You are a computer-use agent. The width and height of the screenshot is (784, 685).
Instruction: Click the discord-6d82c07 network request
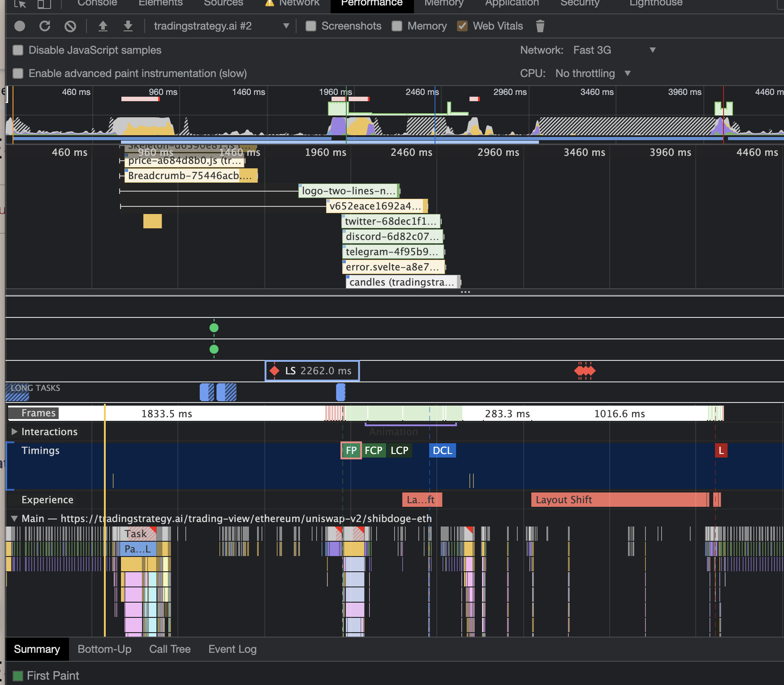coord(393,236)
